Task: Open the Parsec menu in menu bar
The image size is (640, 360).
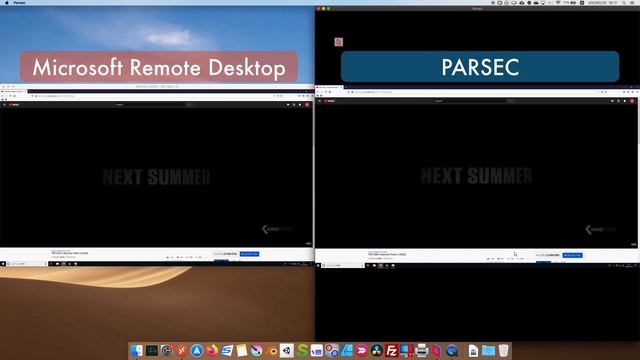Action: click(x=19, y=2)
